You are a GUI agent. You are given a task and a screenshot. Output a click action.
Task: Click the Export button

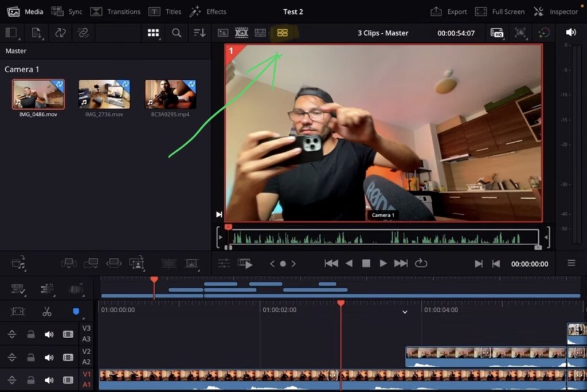455,11
